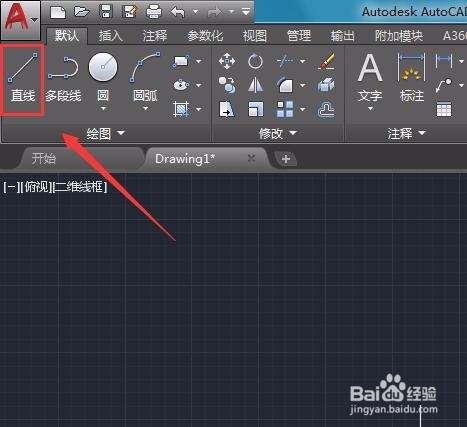Viewport: 467px width, 427px height.
Task: Expand the ribbon's 注释 panel title
Action: (x=406, y=133)
